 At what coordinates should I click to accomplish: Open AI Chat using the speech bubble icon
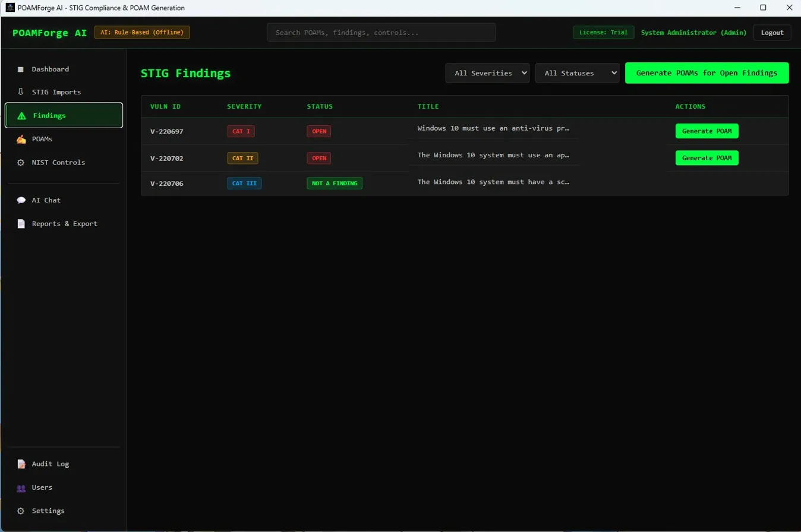click(x=20, y=200)
